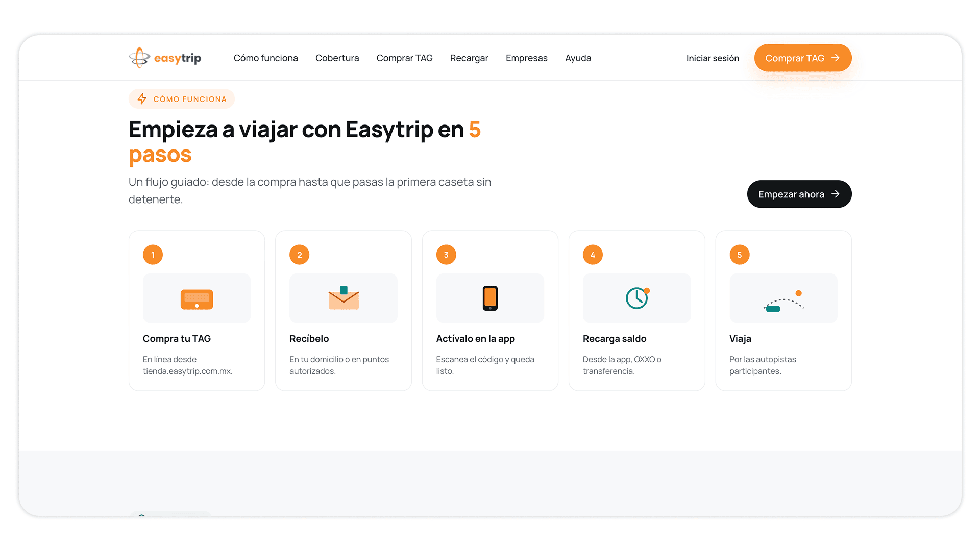Click the Recíbelo card title
The image size is (980, 551).
(x=309, y=339)
